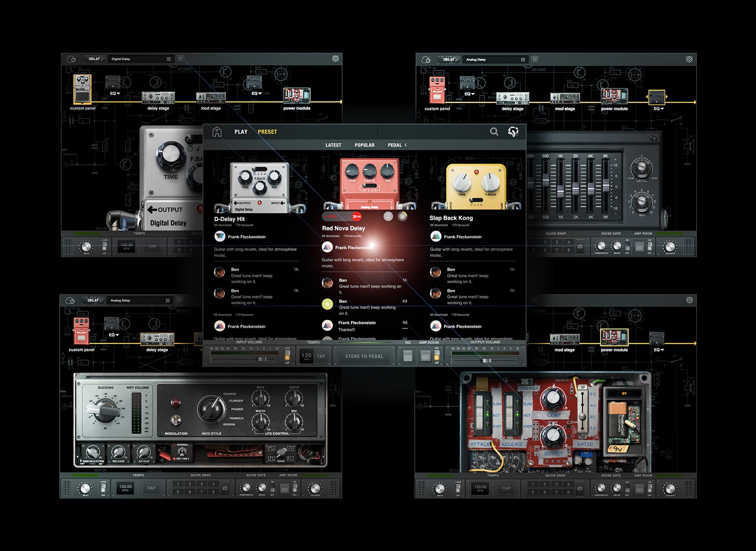Switch the AMP ROOM on/off toggle

click(437, 356)
